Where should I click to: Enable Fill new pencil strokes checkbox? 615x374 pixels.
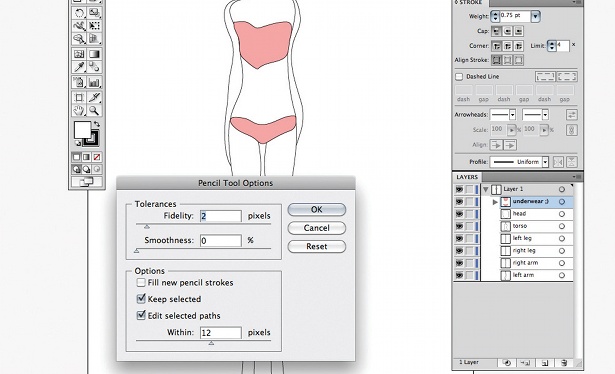coord(141,282)
